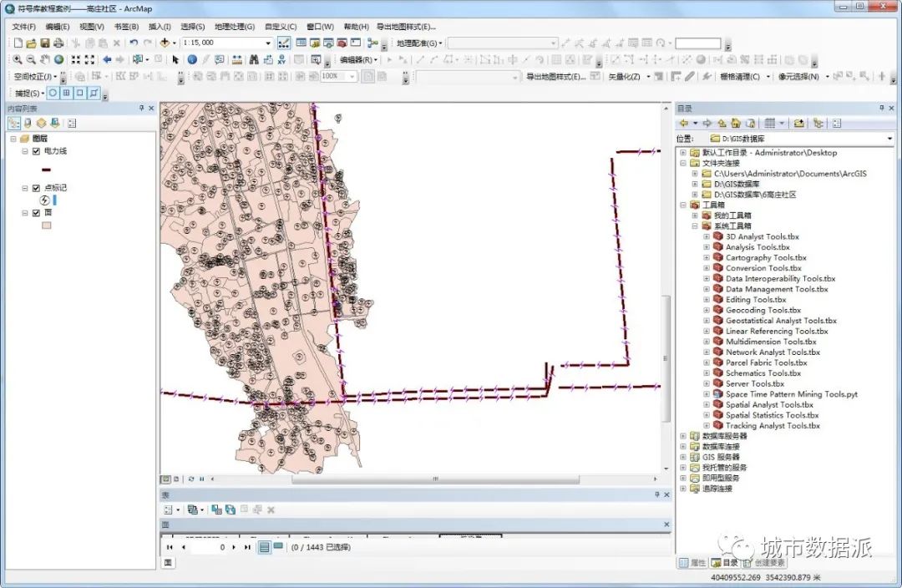The width and height of the screenshot is (902, 588).
Task: Click the Add Data icon
Action: pos(165,43)
